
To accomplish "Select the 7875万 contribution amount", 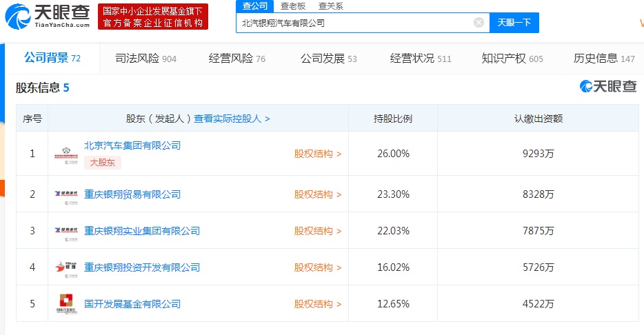I will [x=538, y=230].
